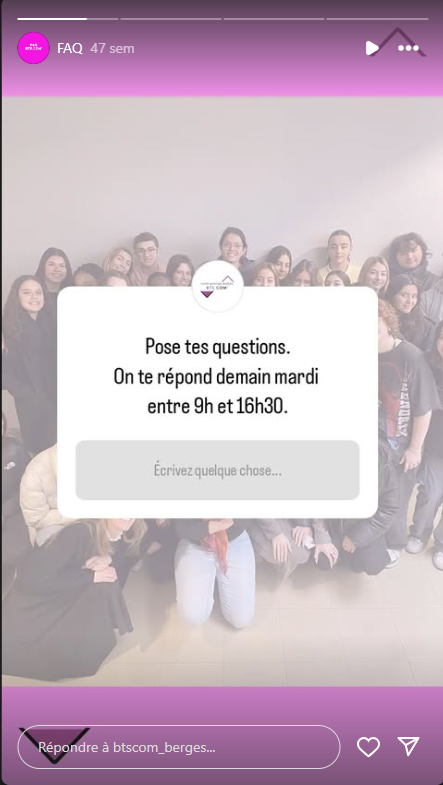
Task: Click the purple house roof logo overlay
Action: click(398, 42)
